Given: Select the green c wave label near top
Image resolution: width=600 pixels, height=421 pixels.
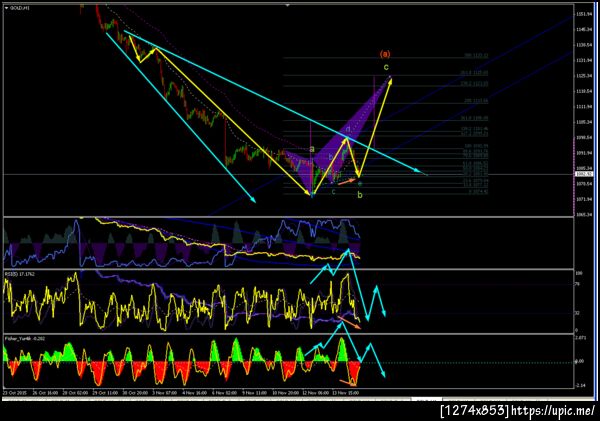Looking at the screenshot, I should pyautogui.click(x=386, y=67).
